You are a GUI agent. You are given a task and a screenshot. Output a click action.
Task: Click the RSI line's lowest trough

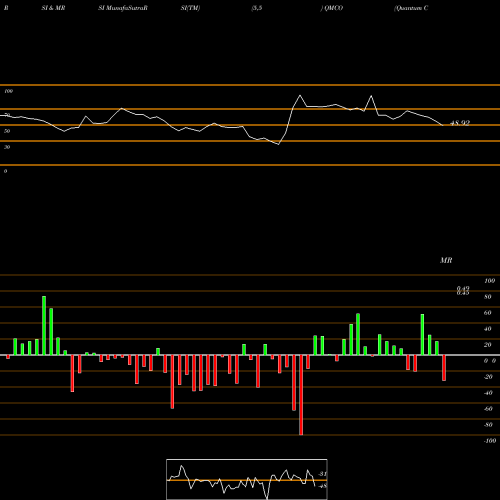(279, 144)
